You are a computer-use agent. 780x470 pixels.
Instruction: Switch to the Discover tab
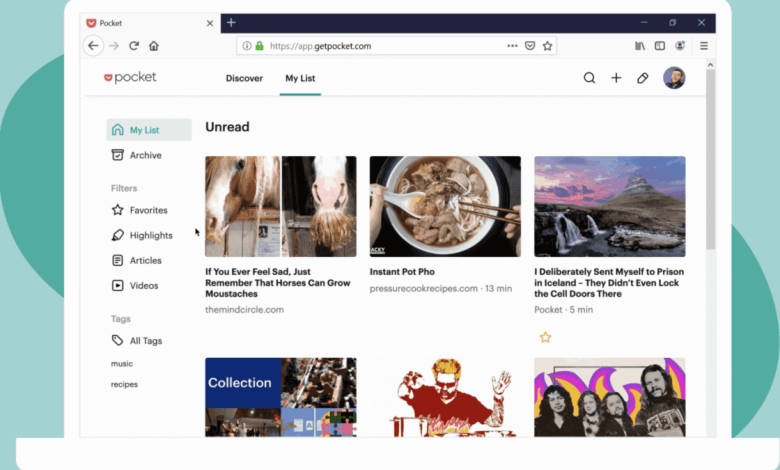(244, 78)
